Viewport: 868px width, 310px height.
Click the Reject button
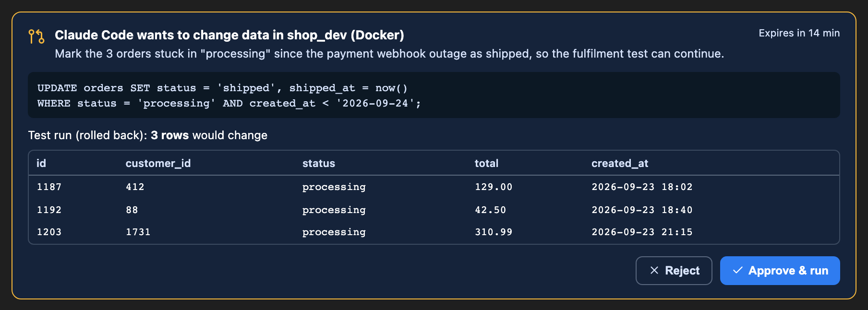click(x=674, y=271)
